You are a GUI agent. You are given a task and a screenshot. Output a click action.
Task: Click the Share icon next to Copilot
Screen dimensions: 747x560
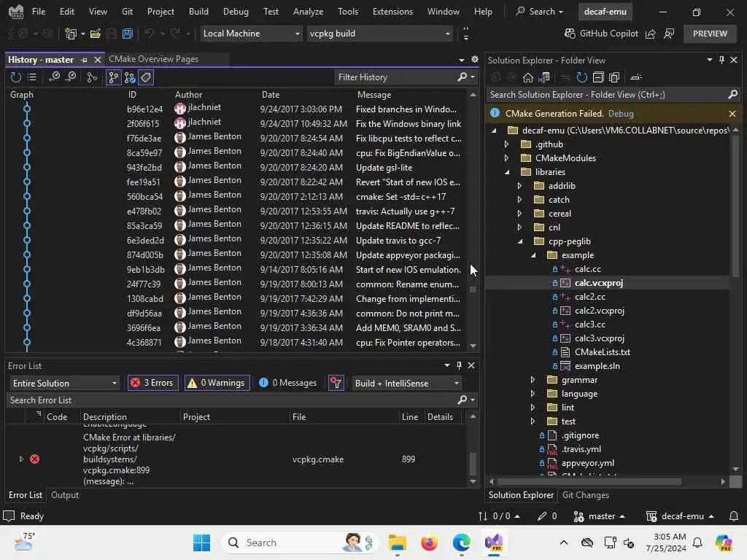pyautogui.click(x=650, y=34)
